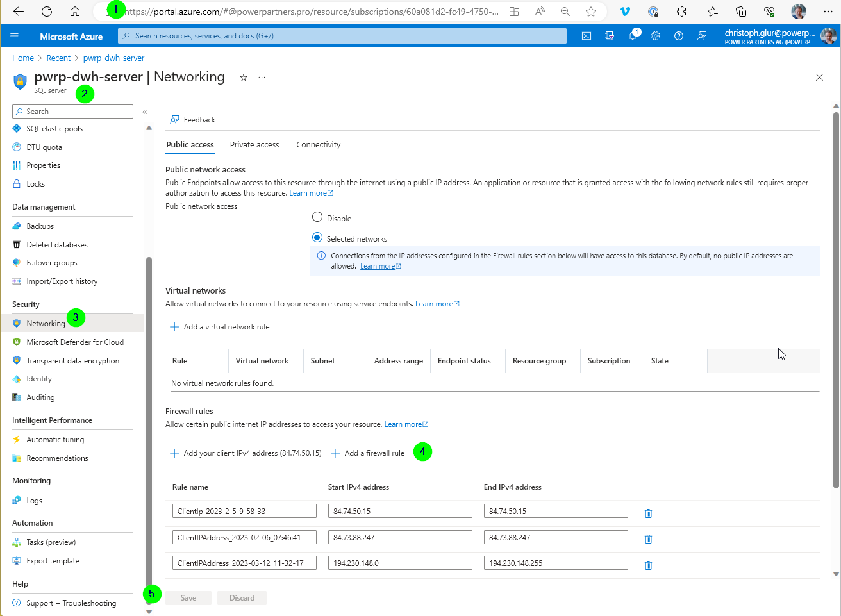The image size is (841, 616).
Task: Open the browser zoom magnifier icon
Action: (x=565, y=12)
